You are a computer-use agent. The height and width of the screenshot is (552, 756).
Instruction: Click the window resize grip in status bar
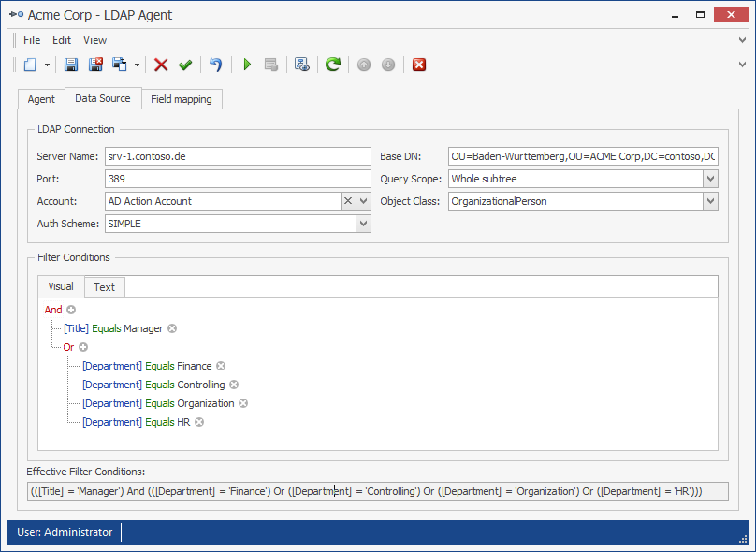pyautogui.click(x=743, y=539)
